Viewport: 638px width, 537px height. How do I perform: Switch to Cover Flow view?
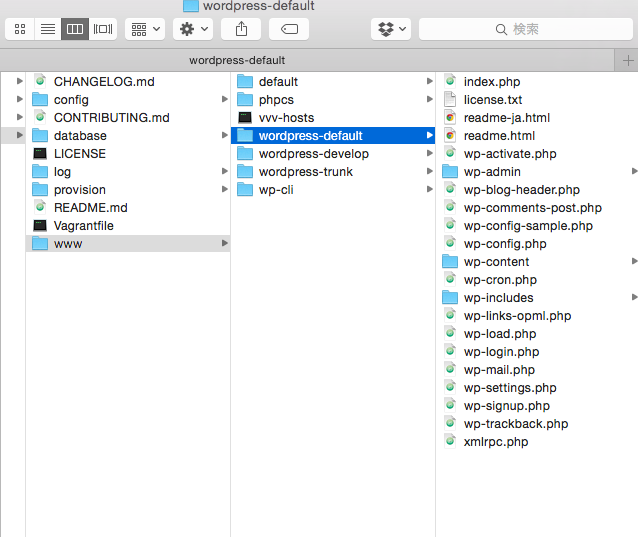click(103, 29)
